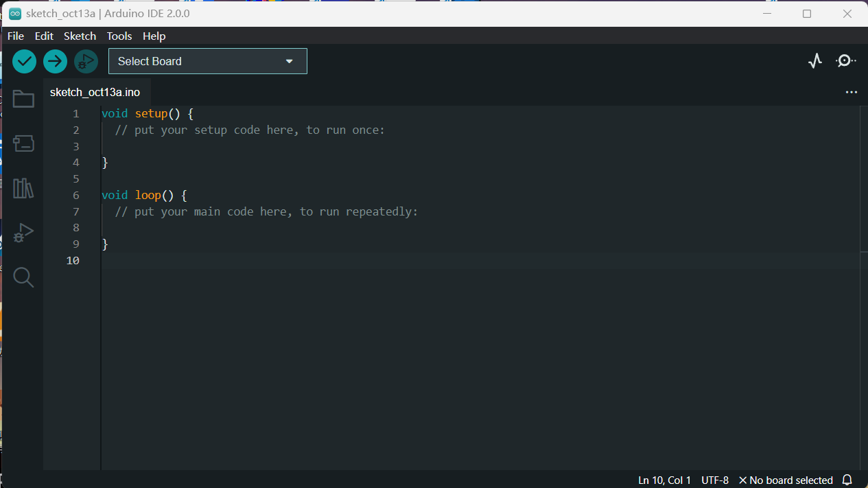Viewport: 868px width, 488px height.
Task: Click line number 3 in gutter
Action: 76,146
